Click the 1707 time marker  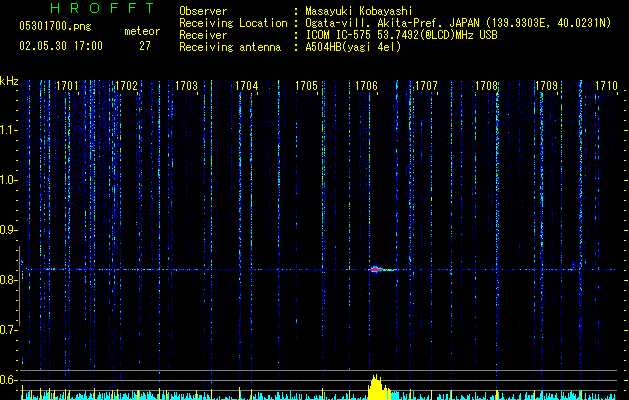pos(426,86)
